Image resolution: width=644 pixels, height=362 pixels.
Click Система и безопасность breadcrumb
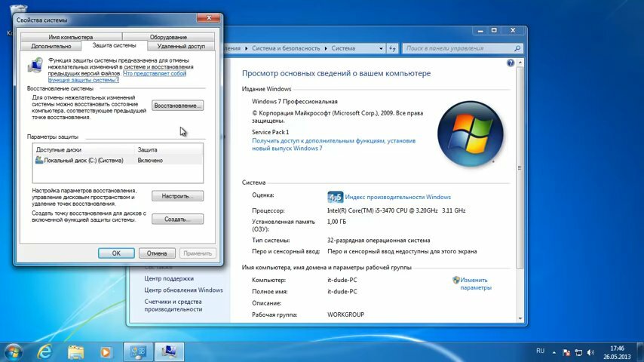click(286, 48)
